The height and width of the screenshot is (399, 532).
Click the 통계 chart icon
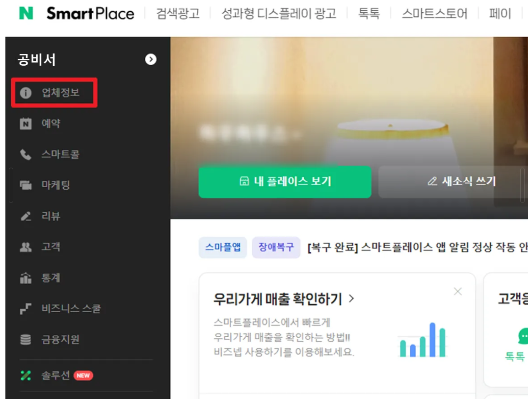26,278
